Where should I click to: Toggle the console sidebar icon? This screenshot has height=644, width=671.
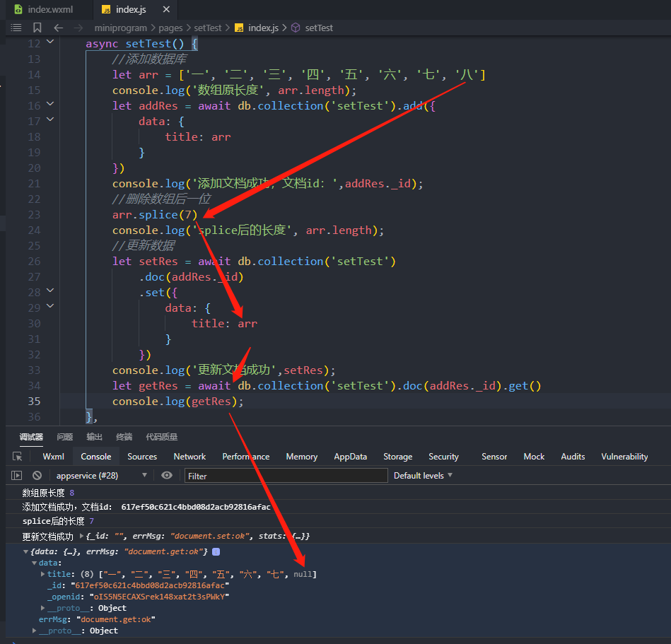coord(17,476)
